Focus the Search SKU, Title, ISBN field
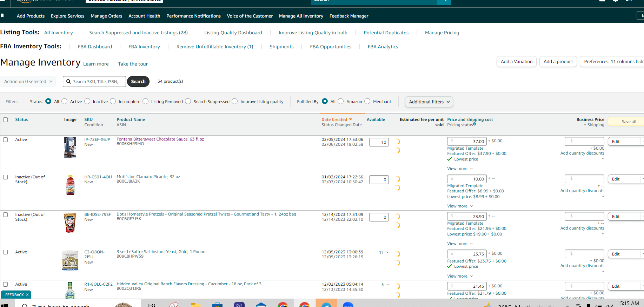 click(94, 81)
